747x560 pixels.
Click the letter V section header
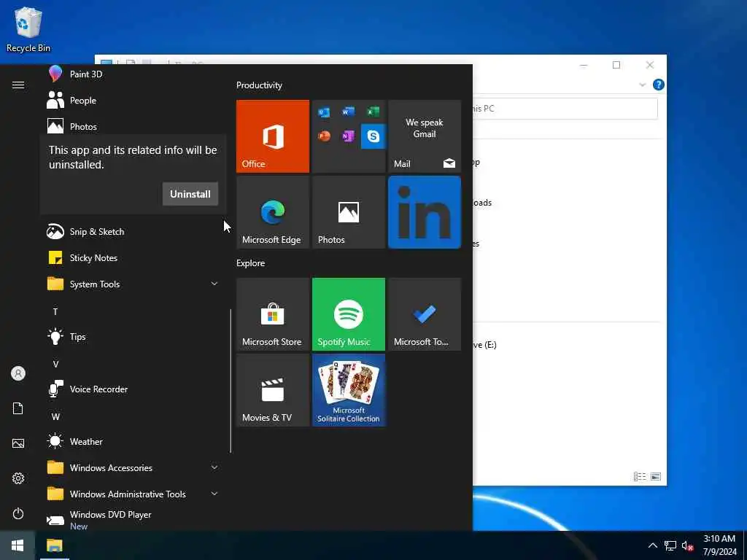[x=55, y=365]
